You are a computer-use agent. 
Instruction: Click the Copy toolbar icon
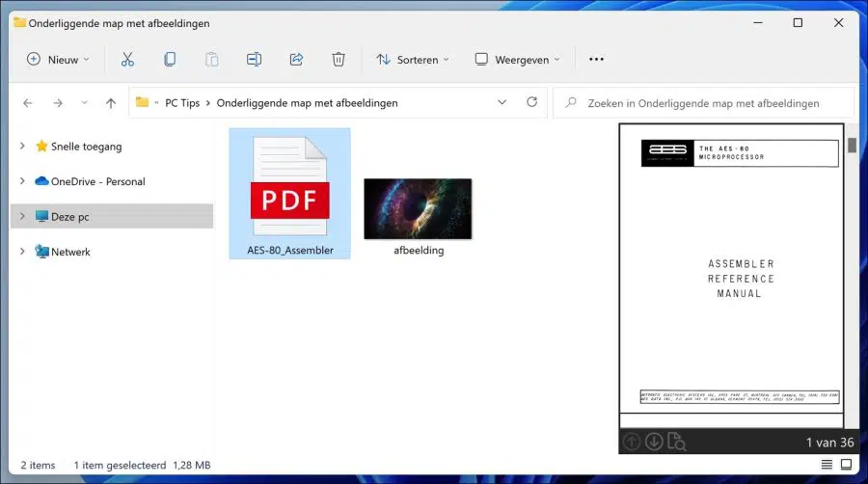[x=170, y=59]
